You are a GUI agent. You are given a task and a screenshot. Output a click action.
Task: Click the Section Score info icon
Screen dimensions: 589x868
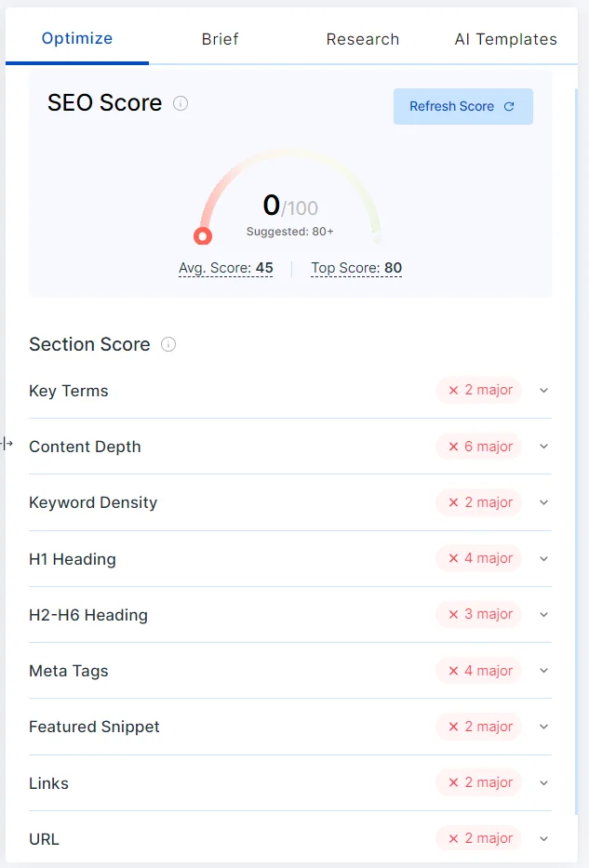pos(167,344)
